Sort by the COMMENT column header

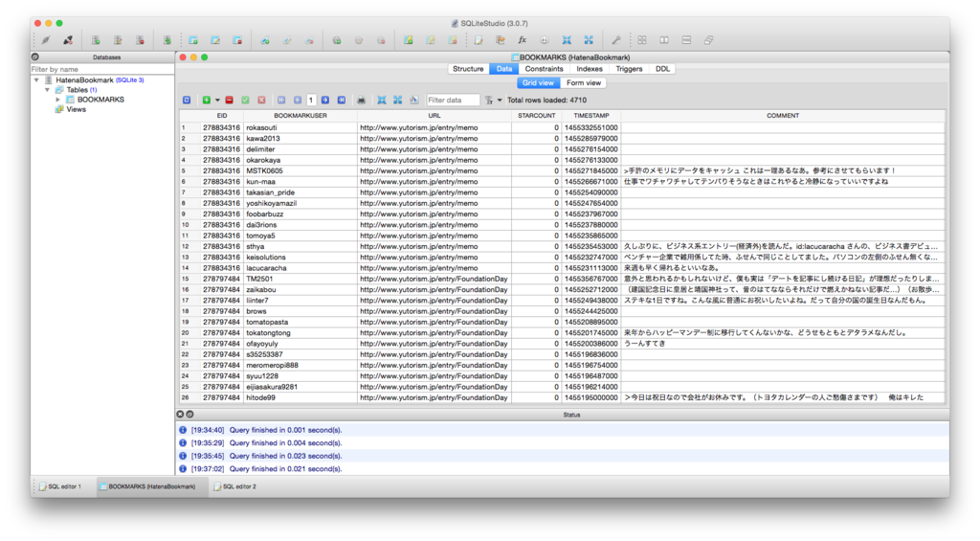(783, 116)
